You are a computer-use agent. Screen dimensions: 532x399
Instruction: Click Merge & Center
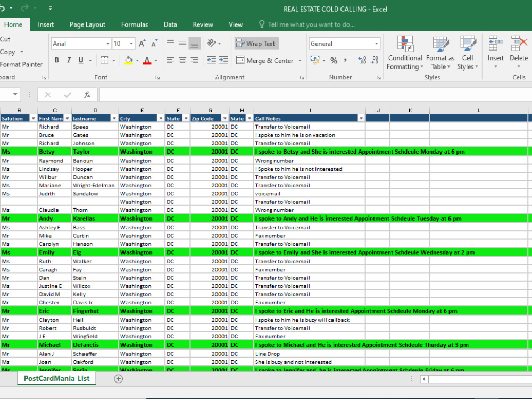coord(264,61)
